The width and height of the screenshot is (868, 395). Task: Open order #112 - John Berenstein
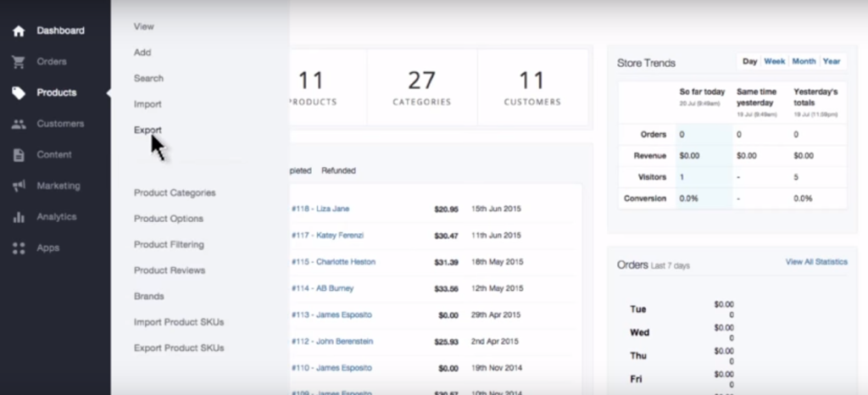pyautogui.click(x=332, y=342)
